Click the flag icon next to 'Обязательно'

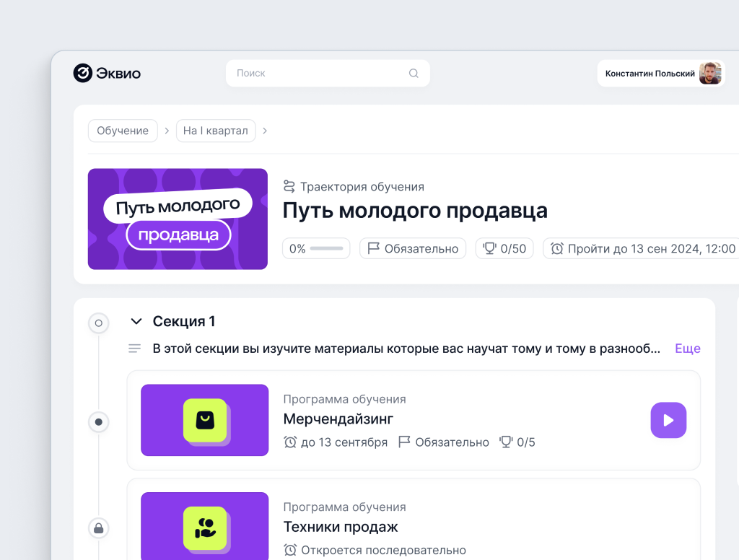[x=372, y=248]
